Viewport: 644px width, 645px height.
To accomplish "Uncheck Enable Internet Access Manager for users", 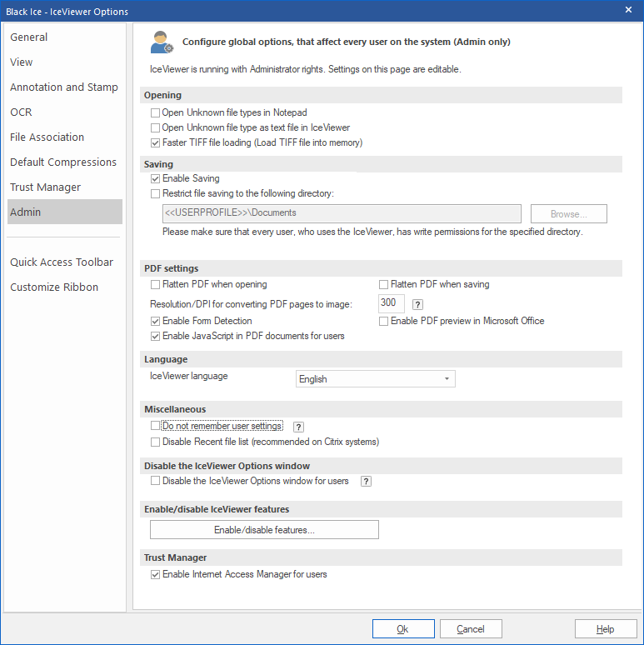I will (155, 575).
